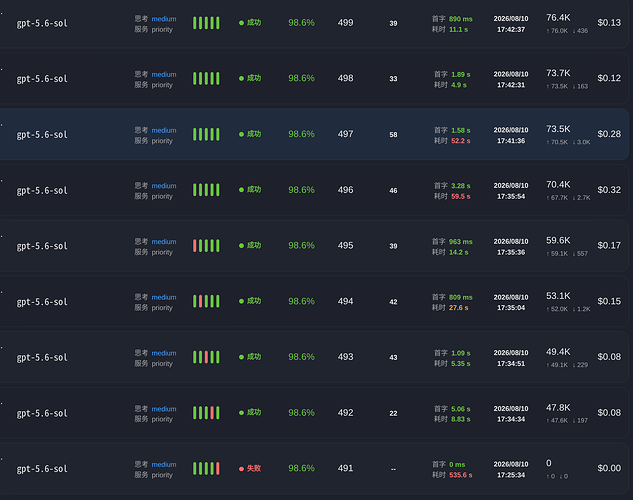The image size is (633, 500).
Task: Open the gpt-5.6-sol entry numbered 494
Action: (x=42, y=302)
